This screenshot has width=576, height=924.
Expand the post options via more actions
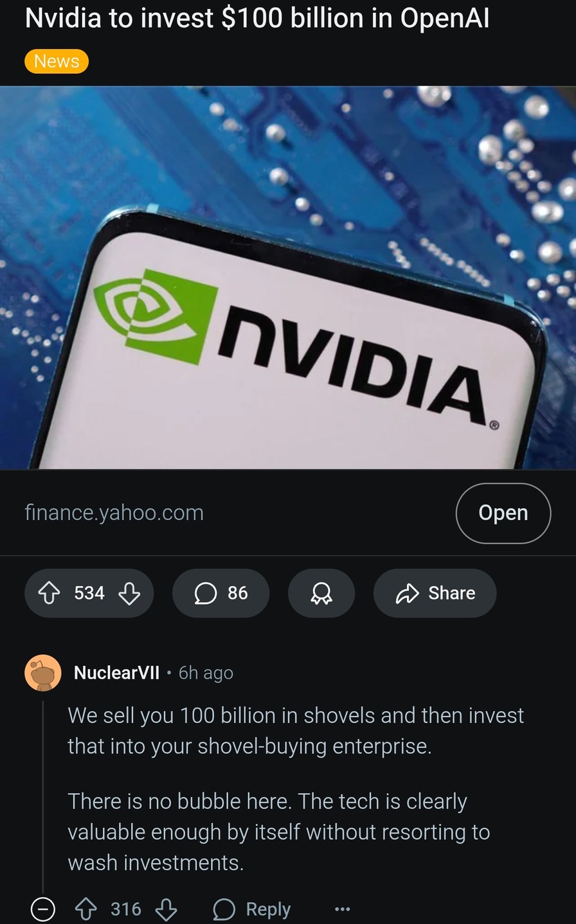pos(341,909)
